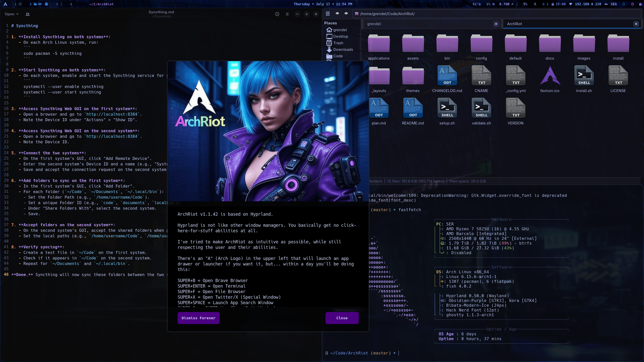Image resolution: width=644 pixels, height=362 pixels.
Task: Open the validate.sh shell script
Action: coord(481,111)
